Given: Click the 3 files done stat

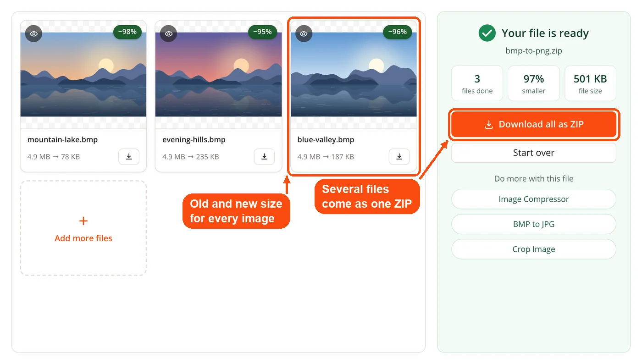Looking at the screenshot, I should coord(477,83).
